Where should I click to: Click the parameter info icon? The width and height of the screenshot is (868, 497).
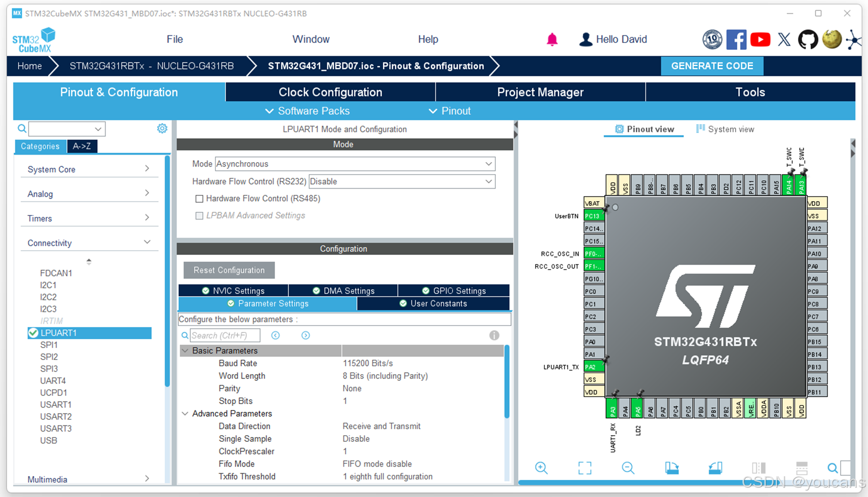[494, 335]
